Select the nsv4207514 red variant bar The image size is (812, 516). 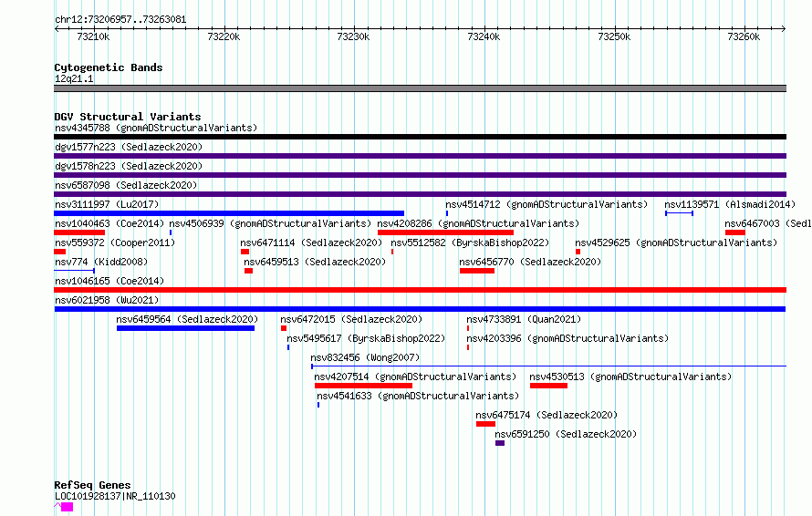[363, 386]
